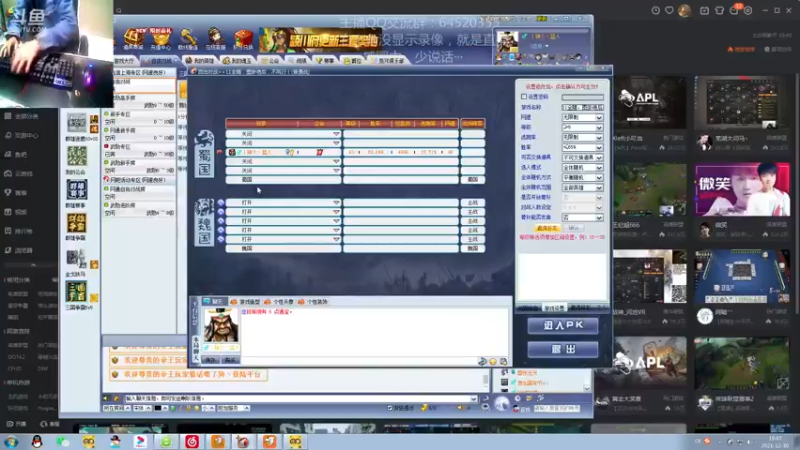Click the black color swatch in chat toolbar

click(158, 408)
